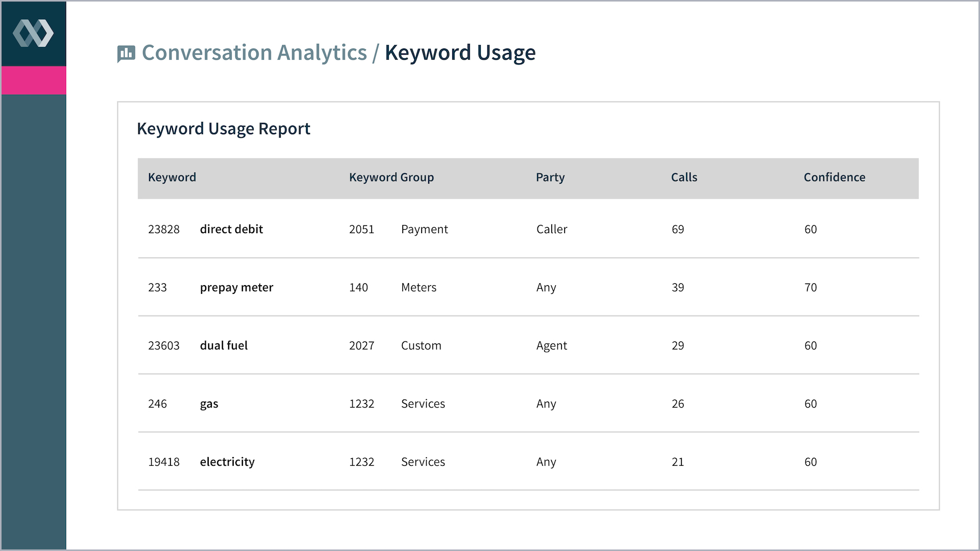Click the Any party cell in prepay meter row
Screen dimensions: 980x551
[x=546, y=287]
